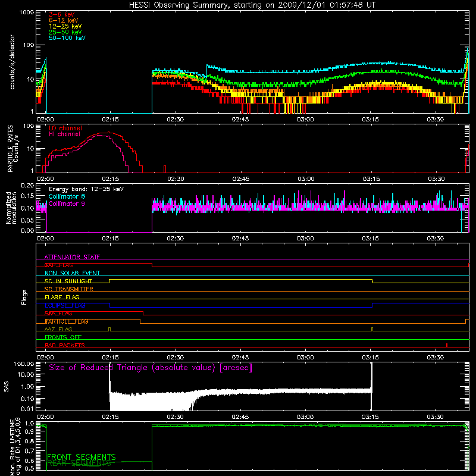Click the 'Size of Reduced Triangle' heading
The image size is (476, 476).
[x=151, y=368]
